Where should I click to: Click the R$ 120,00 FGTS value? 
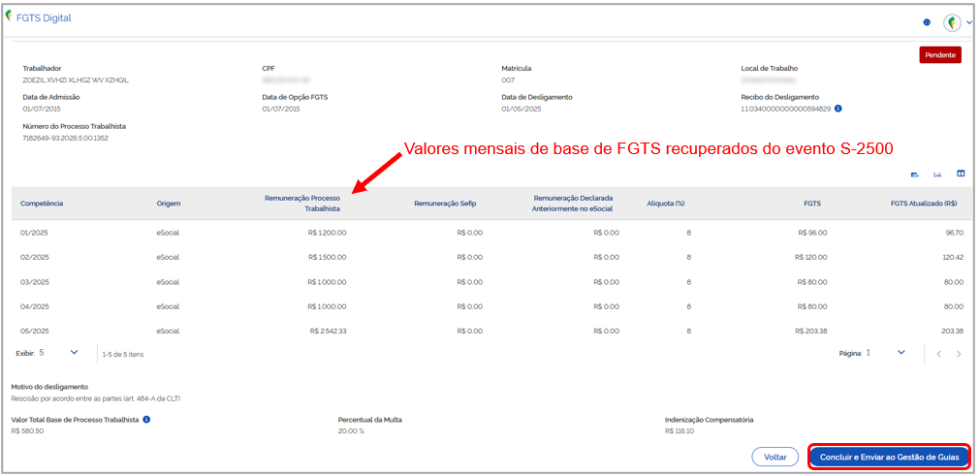[x=811, y=257]
